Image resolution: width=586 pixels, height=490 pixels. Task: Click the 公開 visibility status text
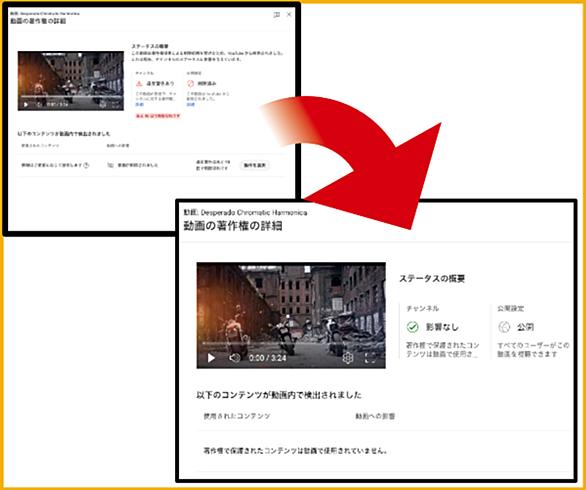(525, 327)
